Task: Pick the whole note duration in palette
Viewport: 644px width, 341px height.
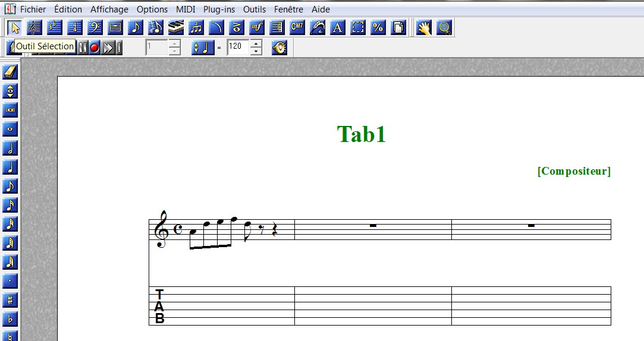Action: [10, 129]
